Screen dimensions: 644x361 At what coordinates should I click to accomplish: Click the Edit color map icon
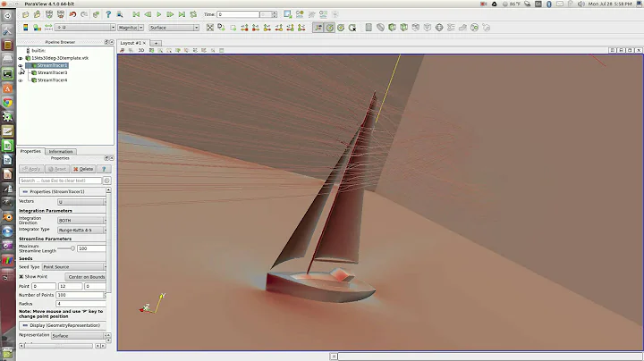coord(37,28)
